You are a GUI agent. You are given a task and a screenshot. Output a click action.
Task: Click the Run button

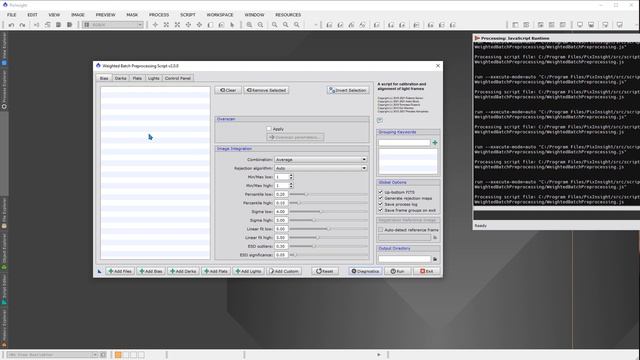pos(398,271)
